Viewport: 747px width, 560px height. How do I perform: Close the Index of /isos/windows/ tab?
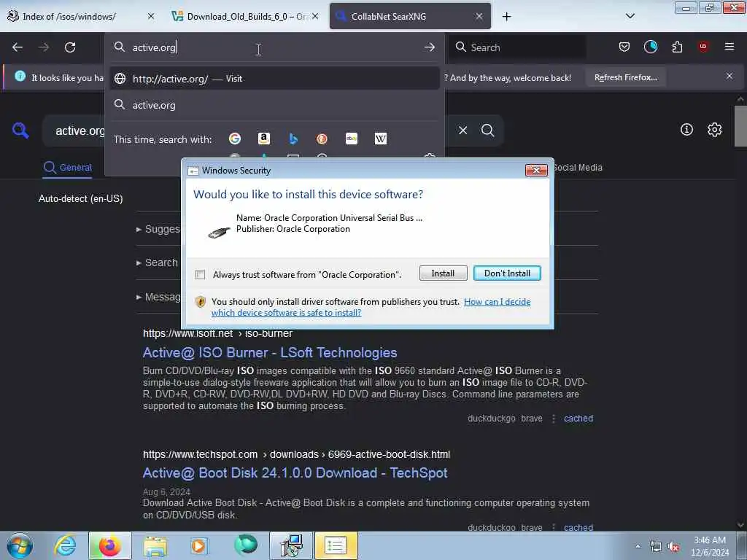pos(151,16)
